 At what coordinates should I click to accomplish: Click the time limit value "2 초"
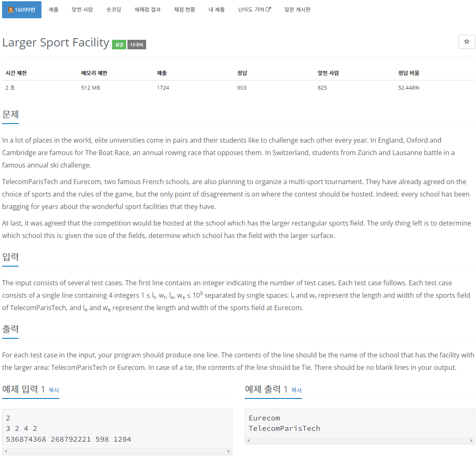pos(10,87)
